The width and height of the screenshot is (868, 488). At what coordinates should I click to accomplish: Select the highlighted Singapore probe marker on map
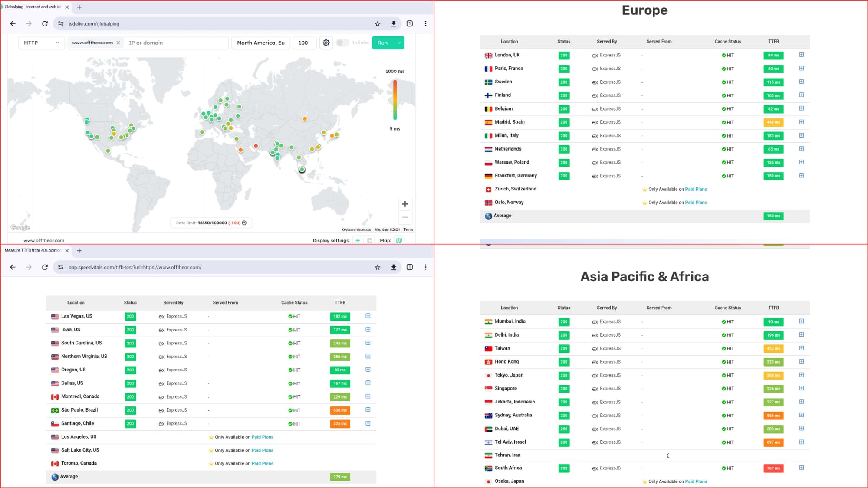[302, 170]
